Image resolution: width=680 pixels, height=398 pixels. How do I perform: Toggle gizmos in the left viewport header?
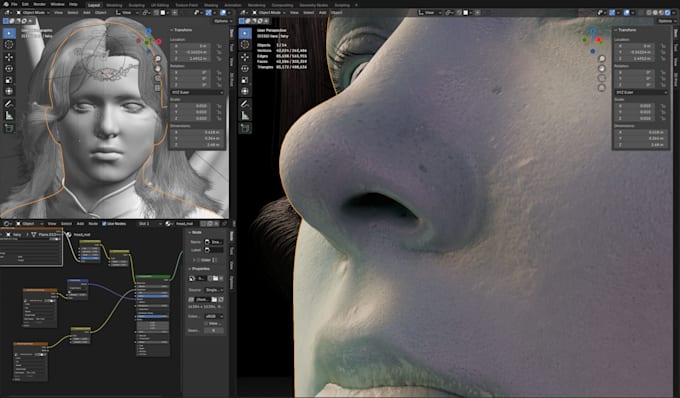(x=209, y=13)
